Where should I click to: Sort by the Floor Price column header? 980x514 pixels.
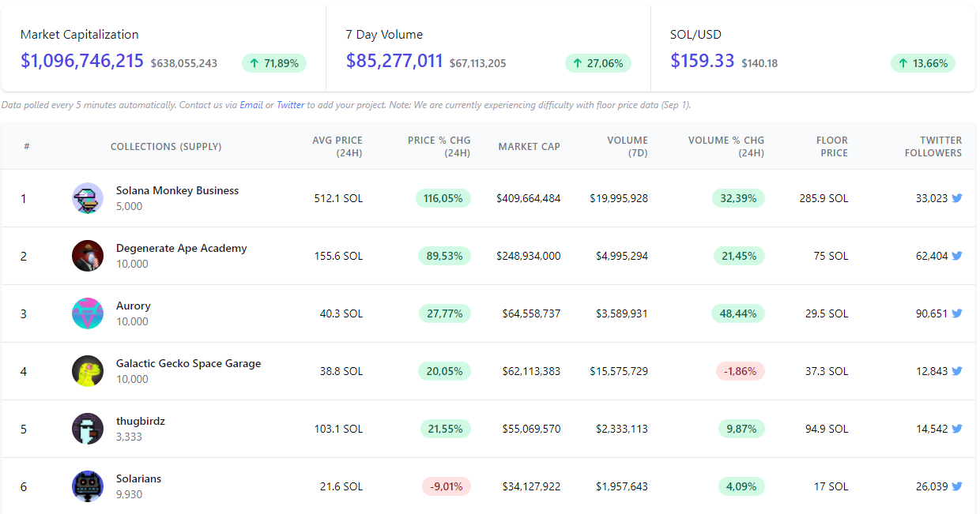click(x=832, y=146)
